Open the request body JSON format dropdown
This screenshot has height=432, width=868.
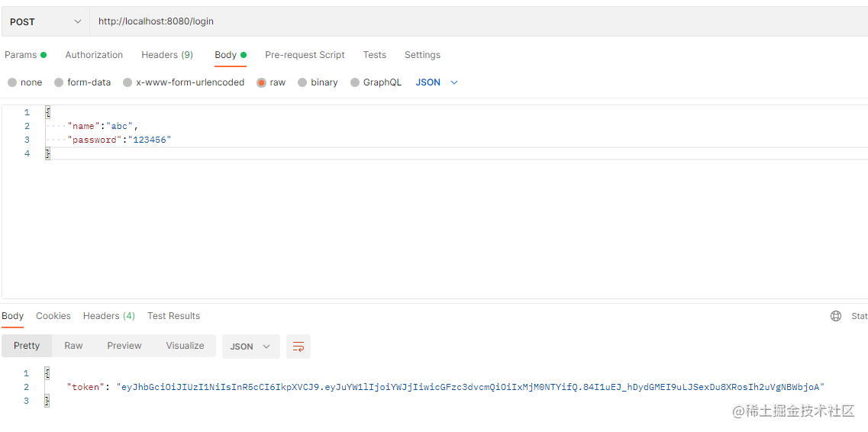click(x=437, y=82)
